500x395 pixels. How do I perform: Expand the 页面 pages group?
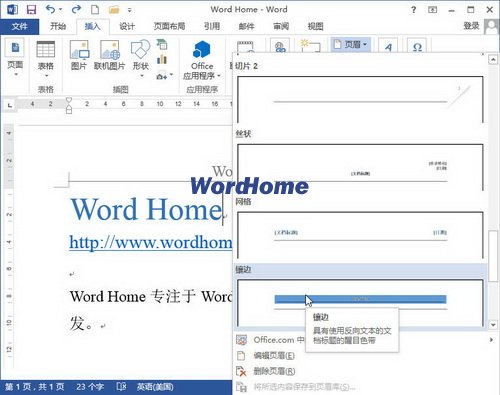pos(15,57)
